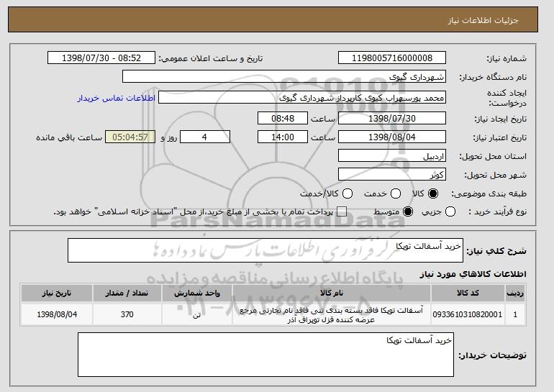The image size is (554, 392).
Task: Click the item code cell 0933610310820001
Action: tap(468, 314)
